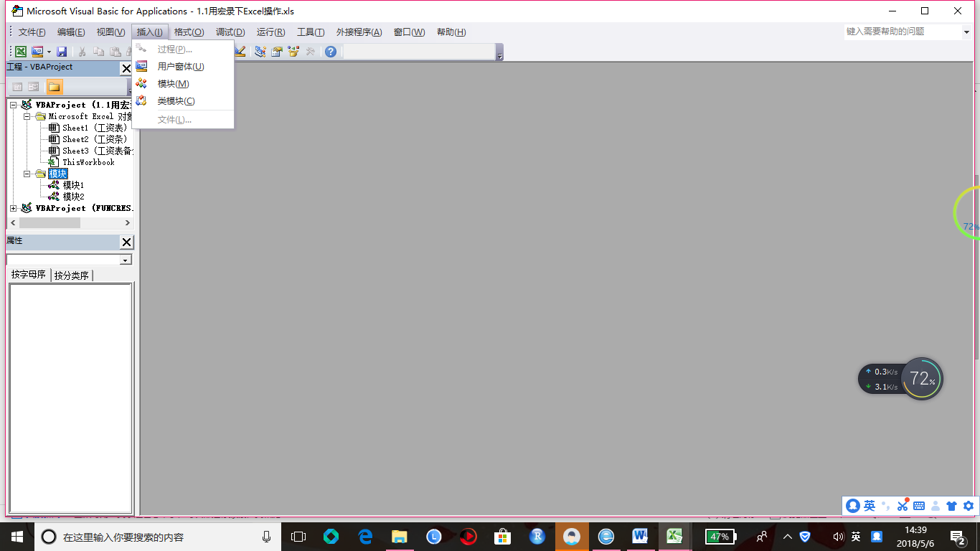Open the 视图(V) menu
This screenshot has width=980, height=551.
click(x=110, y=32)
